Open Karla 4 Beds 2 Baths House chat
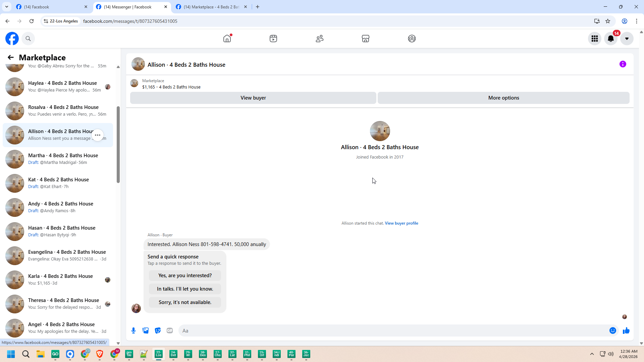The height and width of the screenshot is (362, 644). (x=58, y=280)
